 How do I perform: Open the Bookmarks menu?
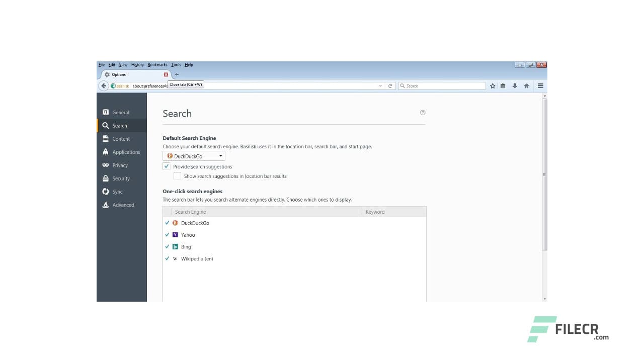(x=157, y=64)
